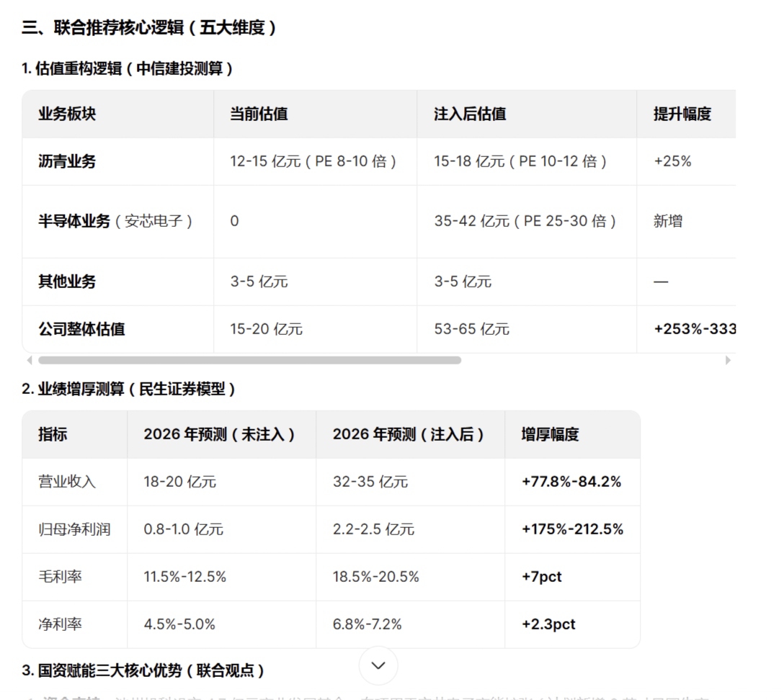Click the subheading 1. 估值重构逻辑（中信建投测算）

128,70
